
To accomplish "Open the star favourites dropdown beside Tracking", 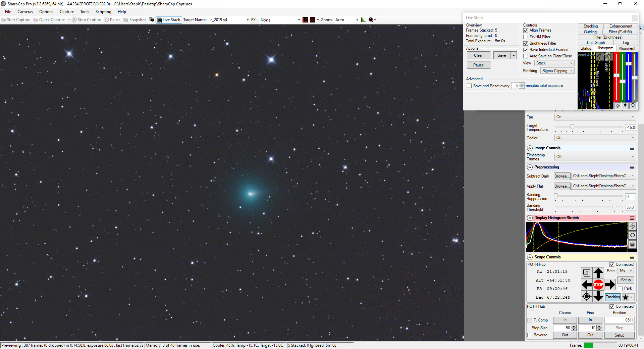I will (628, 297).
